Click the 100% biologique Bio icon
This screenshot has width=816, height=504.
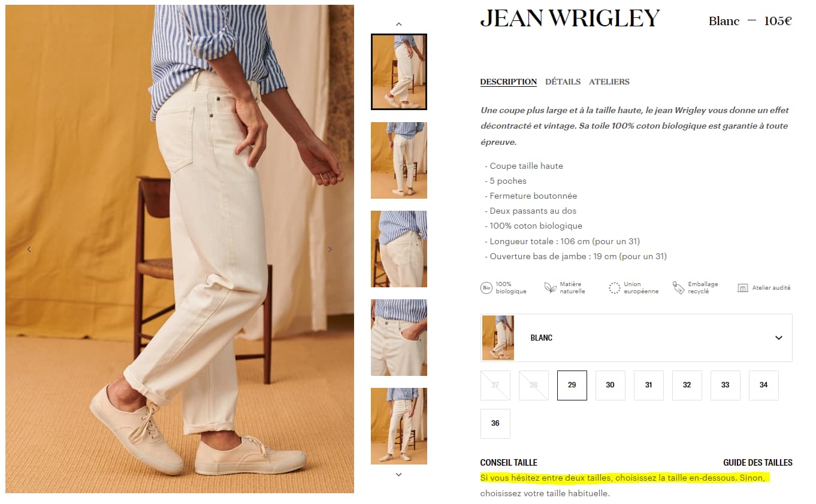[486, 288]
